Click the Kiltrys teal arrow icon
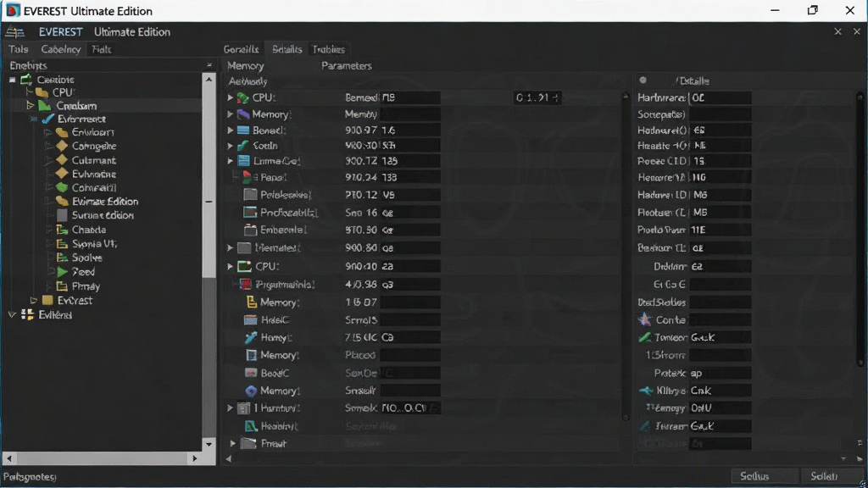868x488 pixels. coord(645,391)
